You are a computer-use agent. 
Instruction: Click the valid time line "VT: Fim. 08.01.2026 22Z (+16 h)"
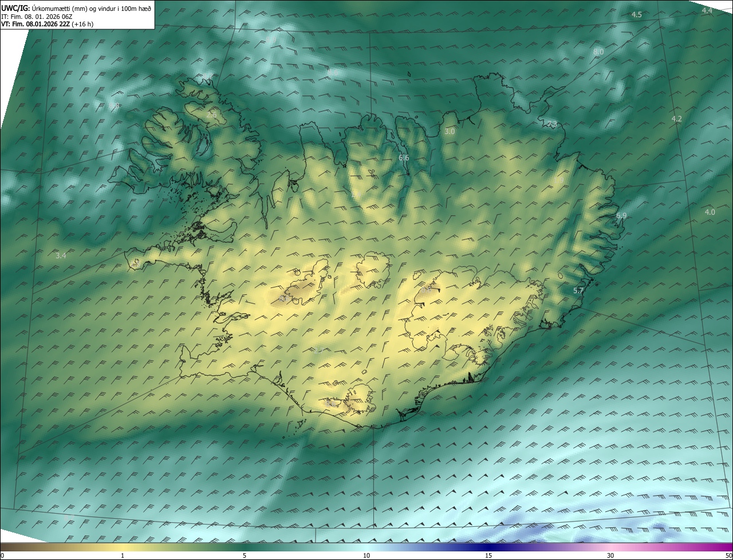(48, 24)
